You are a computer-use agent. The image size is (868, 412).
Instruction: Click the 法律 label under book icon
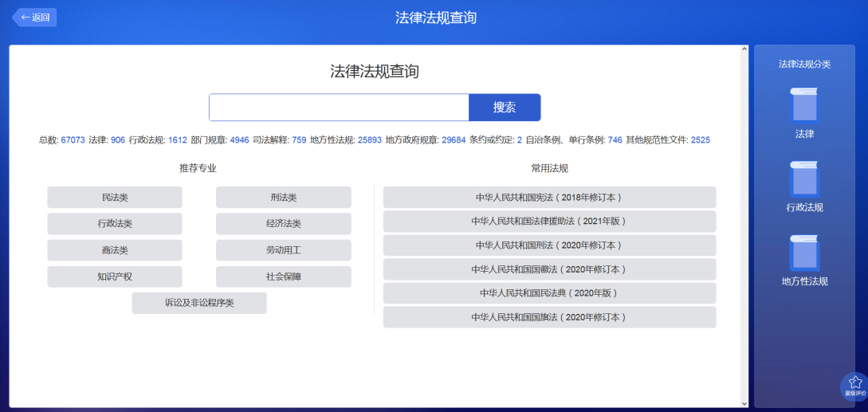pyautogui.click(x=804, y=134)
